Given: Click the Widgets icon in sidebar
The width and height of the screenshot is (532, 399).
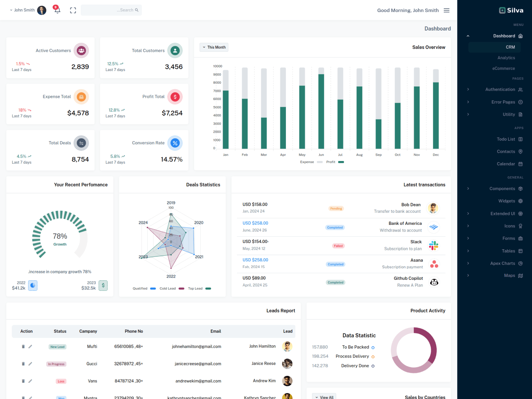Looking at the screenshot, I should coord(520,201).
